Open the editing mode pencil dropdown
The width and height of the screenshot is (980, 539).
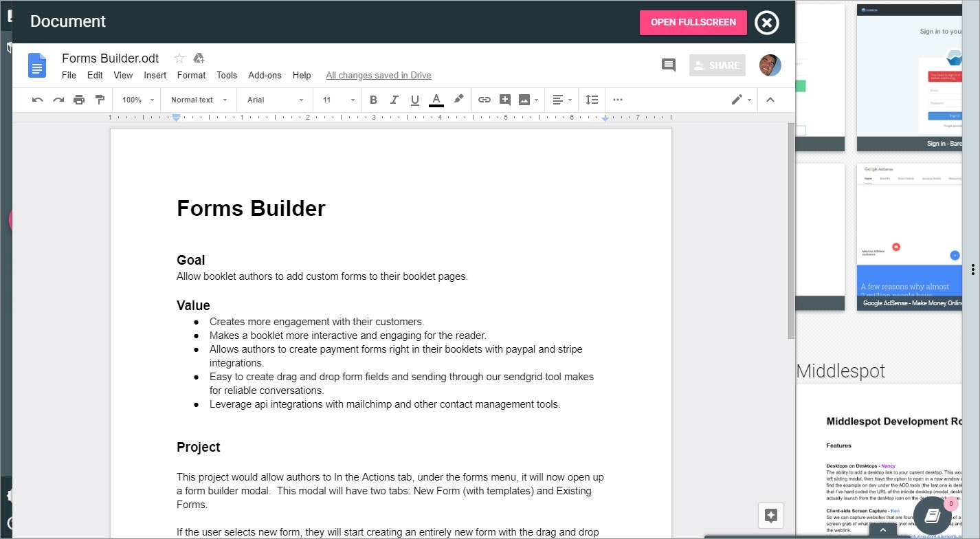(x=741, y=100)
